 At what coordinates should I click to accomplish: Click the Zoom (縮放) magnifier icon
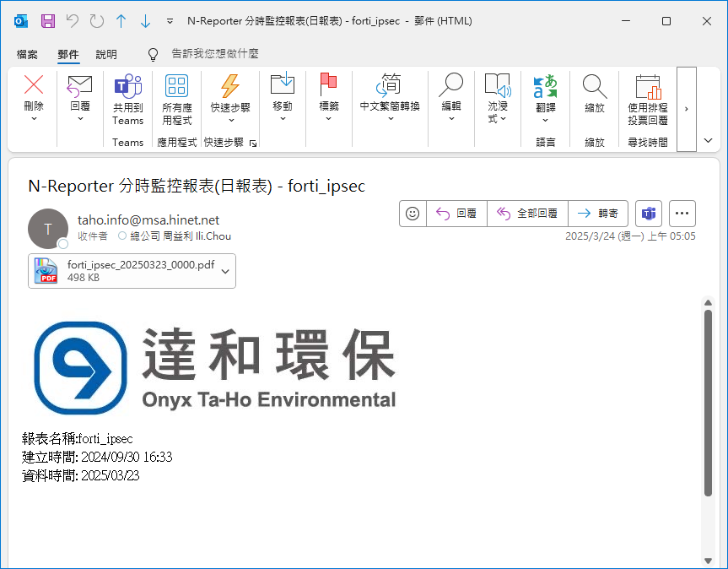594,85
